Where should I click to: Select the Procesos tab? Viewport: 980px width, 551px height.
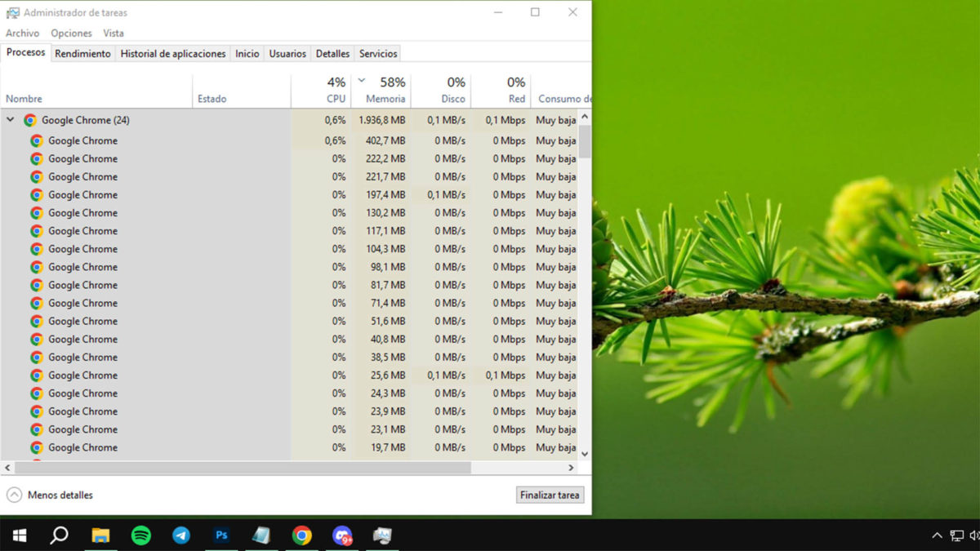[x=25, y=52]
